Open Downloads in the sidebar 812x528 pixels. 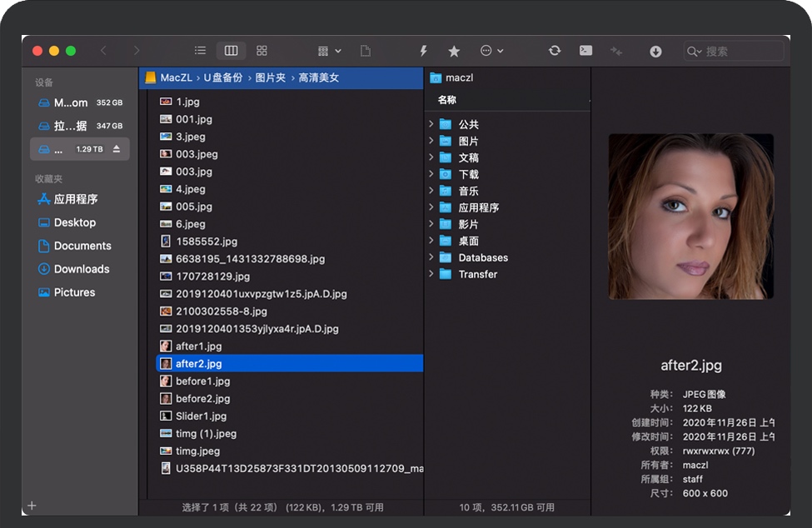pos(81,269)
